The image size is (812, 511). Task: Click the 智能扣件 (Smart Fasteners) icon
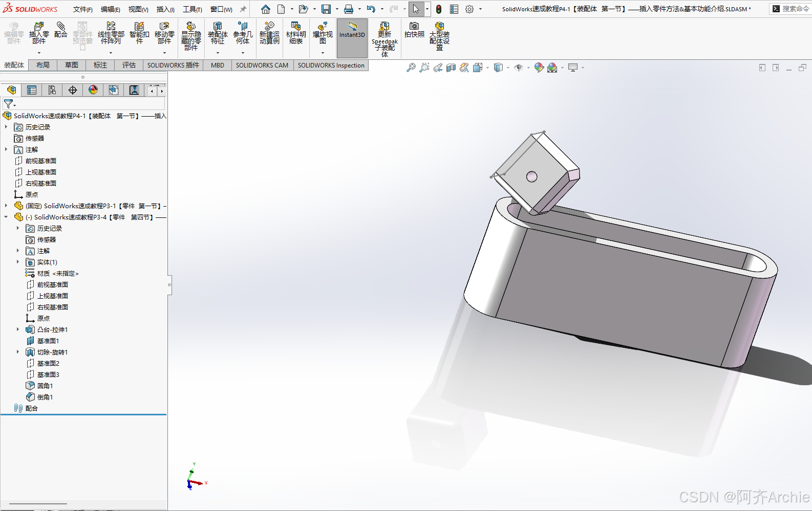pyautogui.click(x=139, y=33)
